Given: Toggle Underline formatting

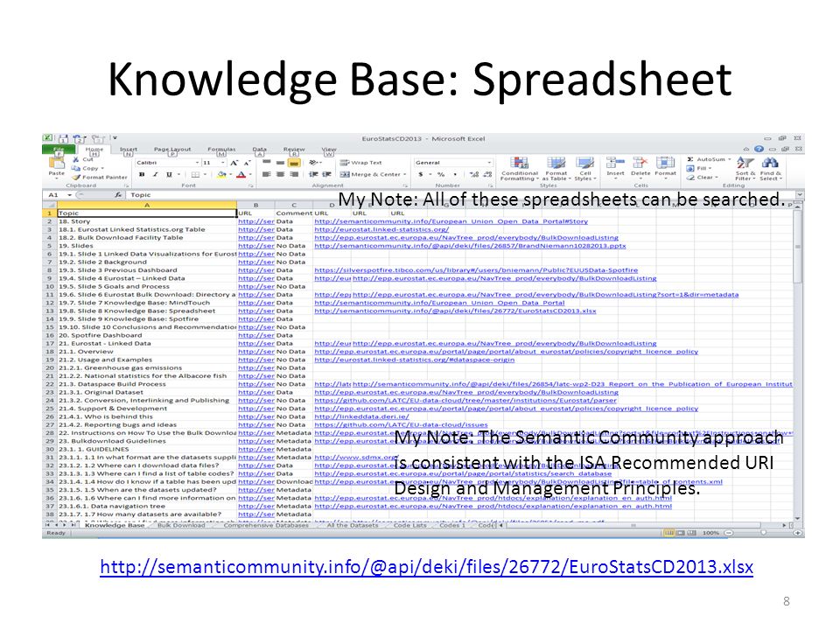Looking at the screenshot, I should click(x=169, y=174).
